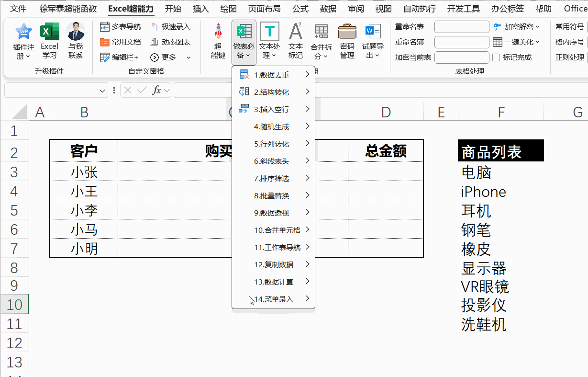Open the 12.复制数据 submenu
The height and width of the screenshot is (377, 588).
[273, 264]
